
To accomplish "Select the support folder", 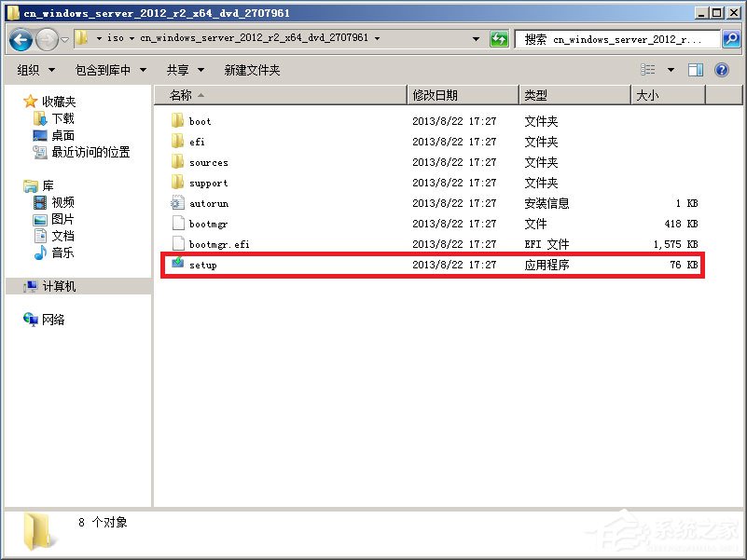I will [x=206, y=183].
